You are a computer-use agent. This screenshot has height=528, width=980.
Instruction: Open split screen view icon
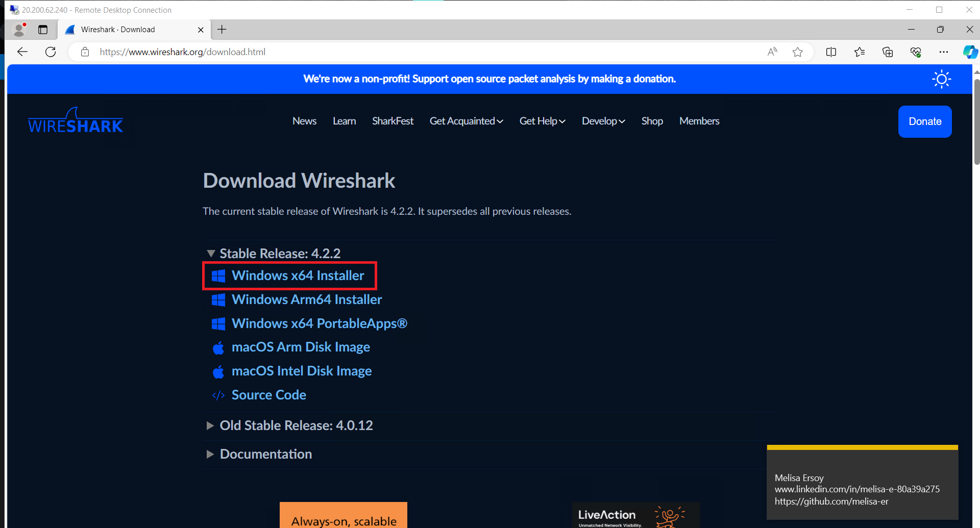pyautogui.click(x=831, y=52)
